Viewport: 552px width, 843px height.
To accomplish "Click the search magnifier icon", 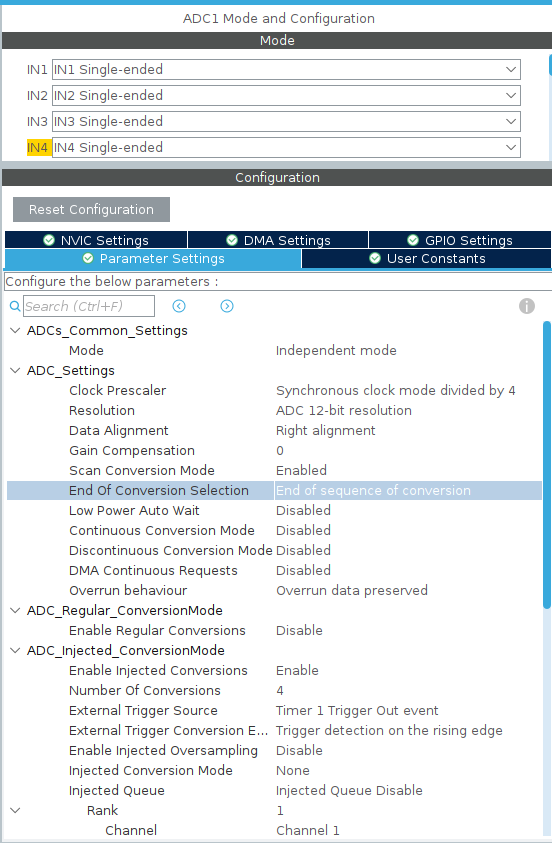I will (x=15, y=306).
